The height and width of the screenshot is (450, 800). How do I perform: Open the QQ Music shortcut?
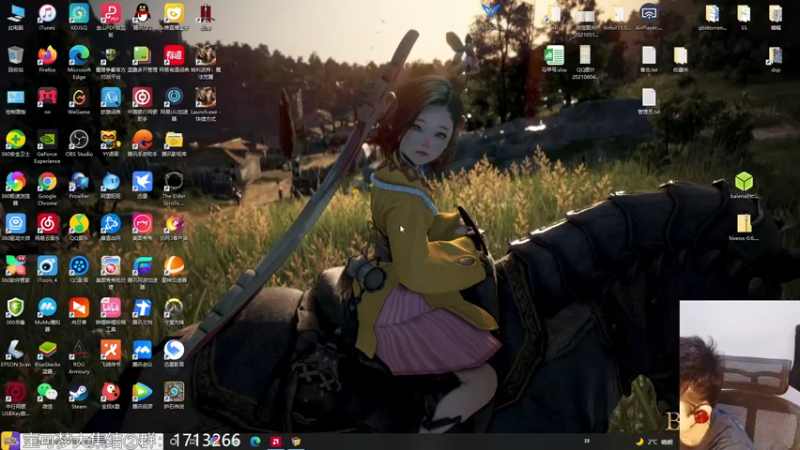[x=79, y=227]
